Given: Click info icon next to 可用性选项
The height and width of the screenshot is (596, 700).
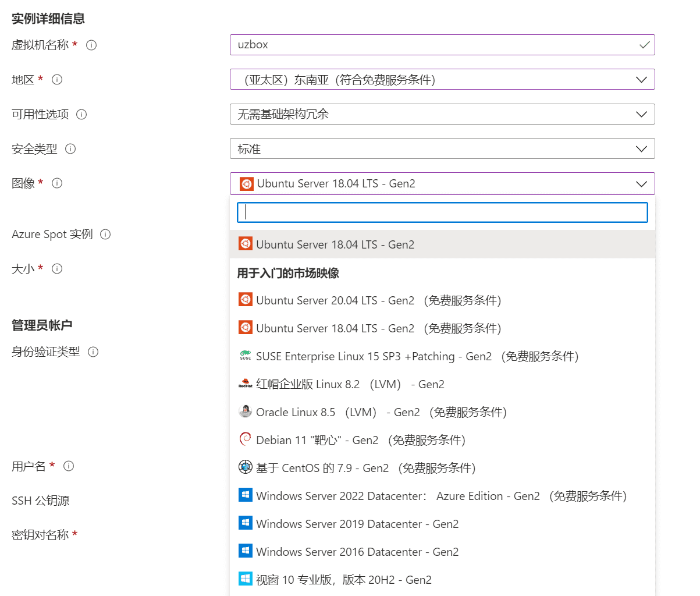Looking at the screenshot, I should click(81, 114).
